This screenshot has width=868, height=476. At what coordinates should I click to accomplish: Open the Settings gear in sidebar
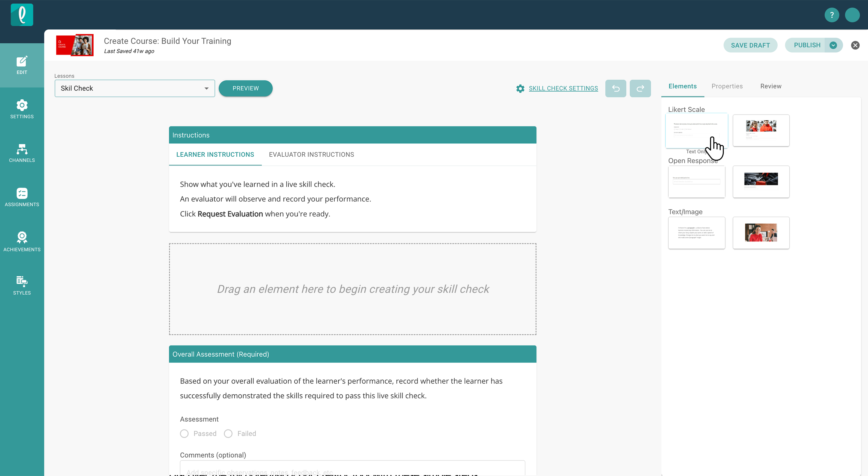pos(22,109)
